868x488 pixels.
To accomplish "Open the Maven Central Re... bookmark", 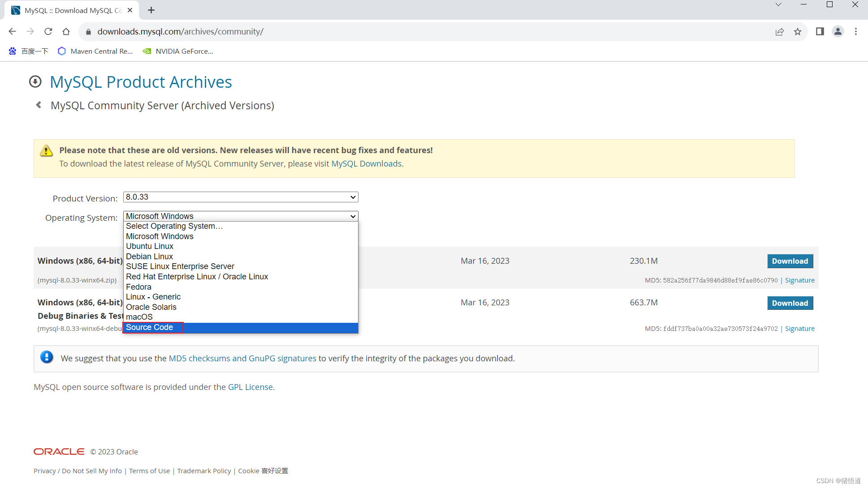I will [95, 51].
